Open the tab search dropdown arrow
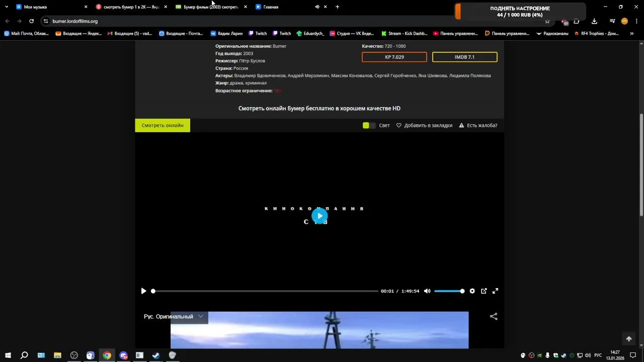644x362 pixels. tap(6, 7)
